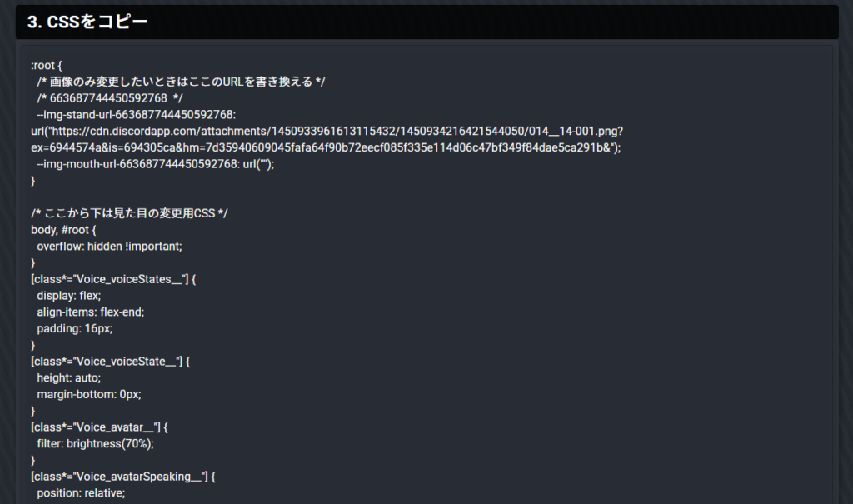The image size is (853, 504).
Task: Click the Voice_voiceStates__ selector line
Action: tap(112, 279)
